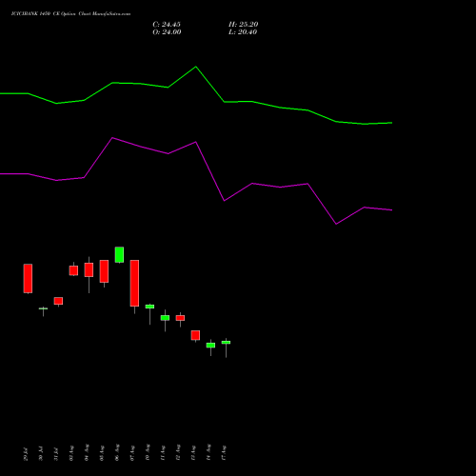Click the 29 Jul date label

point(26,454)
